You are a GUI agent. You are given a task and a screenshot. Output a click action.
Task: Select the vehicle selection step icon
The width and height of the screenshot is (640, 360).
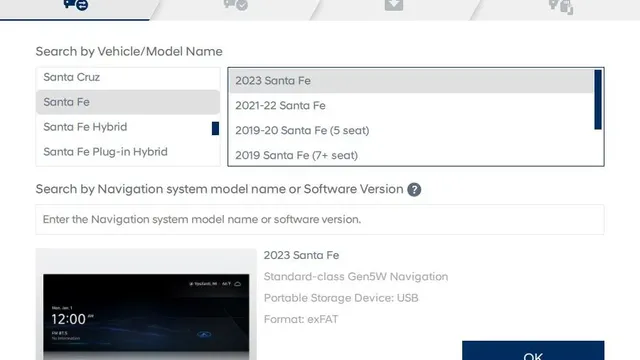[76, 5]
